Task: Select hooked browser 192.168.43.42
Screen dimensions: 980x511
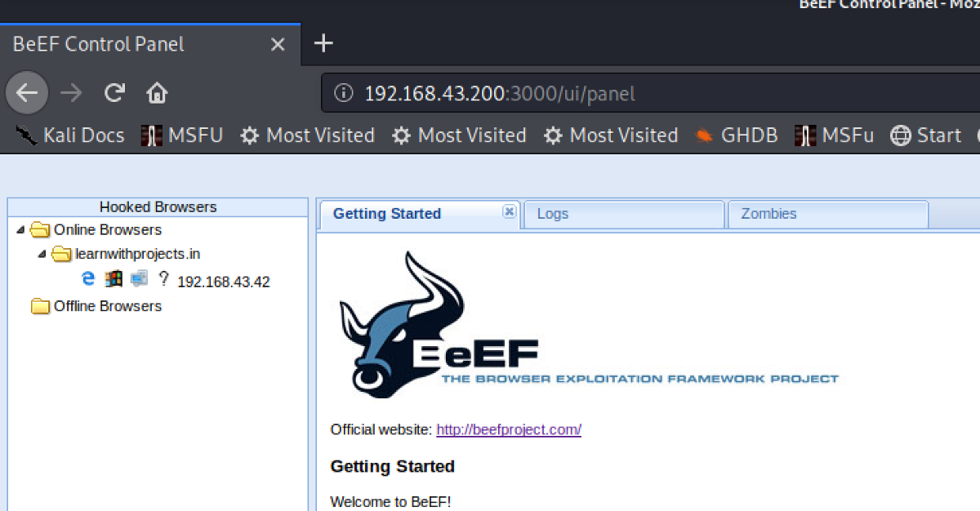Action: [223, 282]
